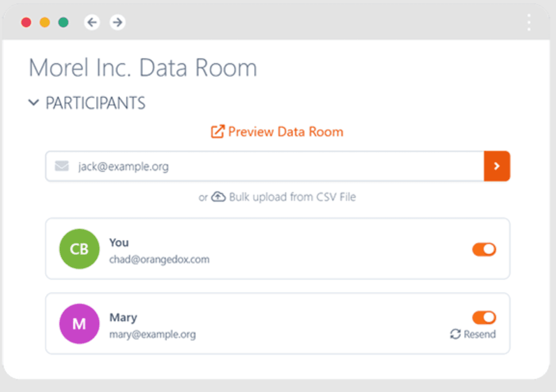The image size is (556, 392).
Task: Click the chevron beside PARTICIPANTS
Action: click(x=33, y=103)
